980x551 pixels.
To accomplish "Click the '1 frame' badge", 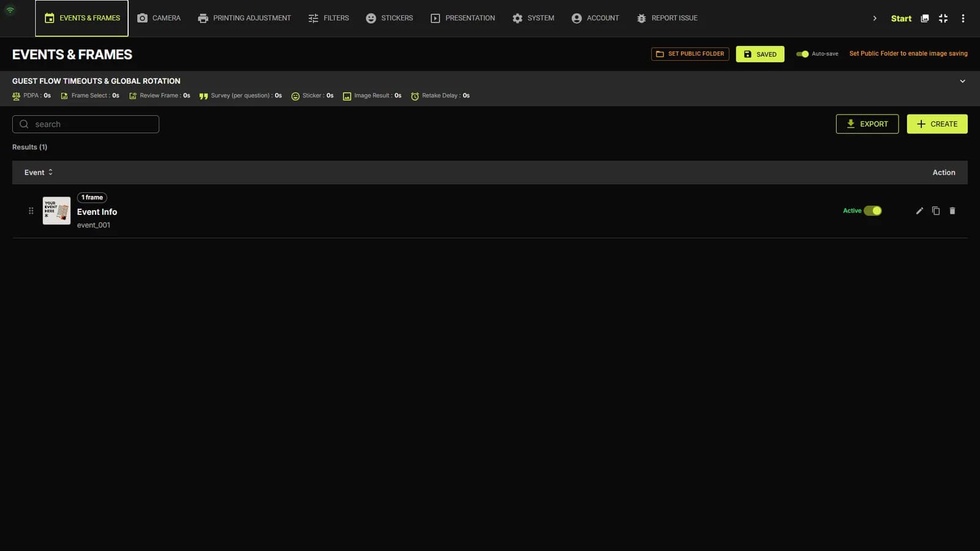I will coord(92,197).
